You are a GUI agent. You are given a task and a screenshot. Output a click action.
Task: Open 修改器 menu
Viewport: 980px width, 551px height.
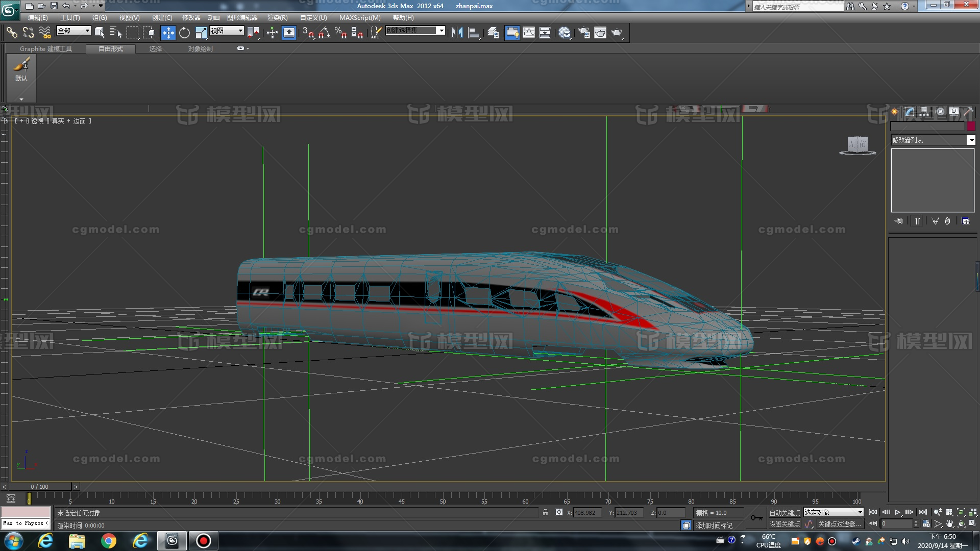tap(191, 17)
